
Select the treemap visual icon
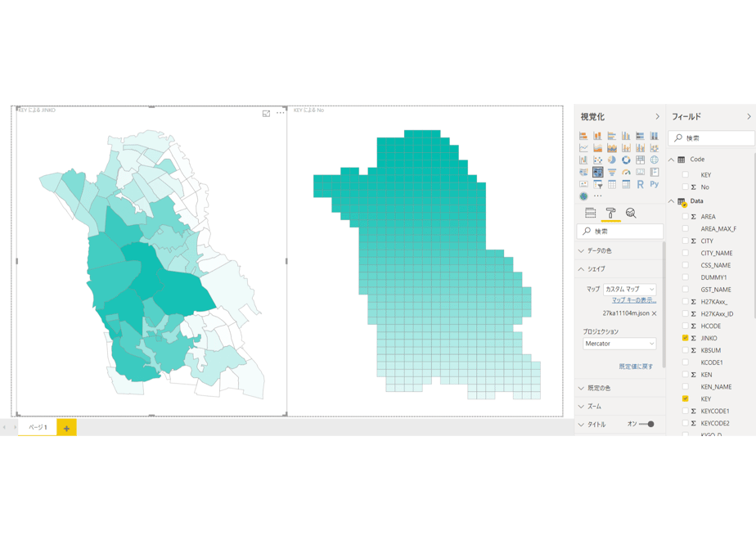(x=641, y=160)
